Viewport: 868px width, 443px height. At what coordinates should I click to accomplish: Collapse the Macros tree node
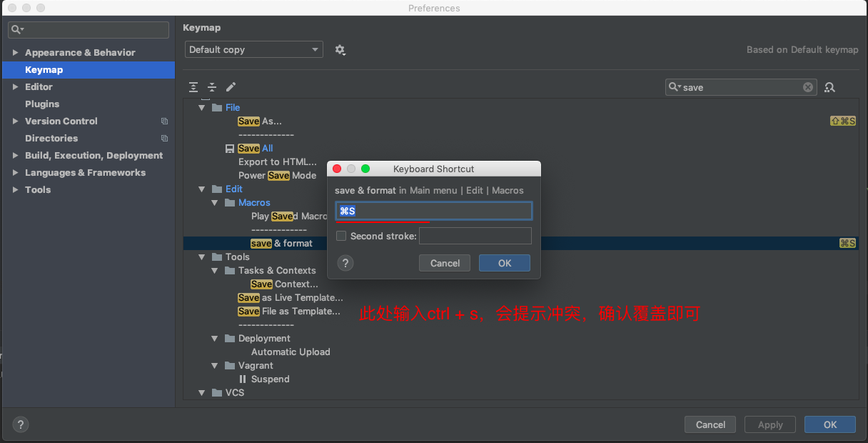216,203
